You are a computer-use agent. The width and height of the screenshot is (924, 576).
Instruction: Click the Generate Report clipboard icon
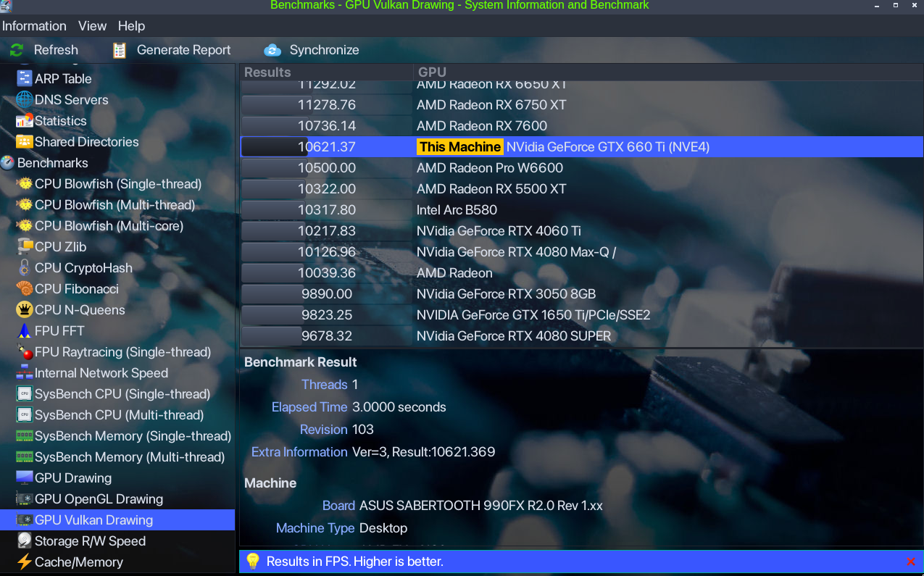(120, 50)
